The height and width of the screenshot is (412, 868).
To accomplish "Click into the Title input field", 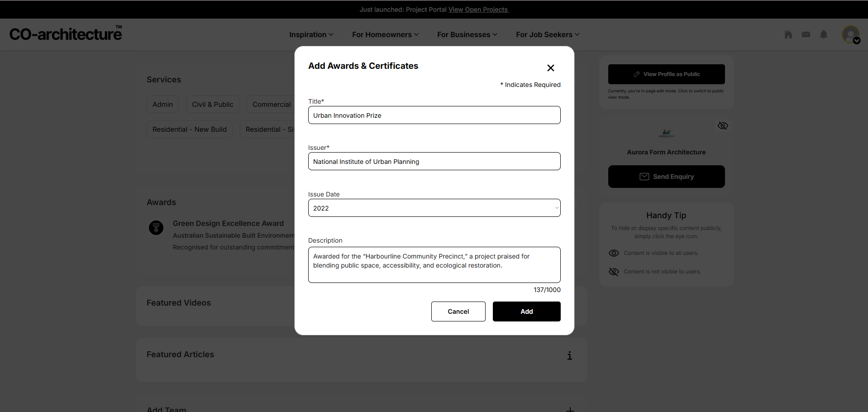I will [x=434, y=115].
